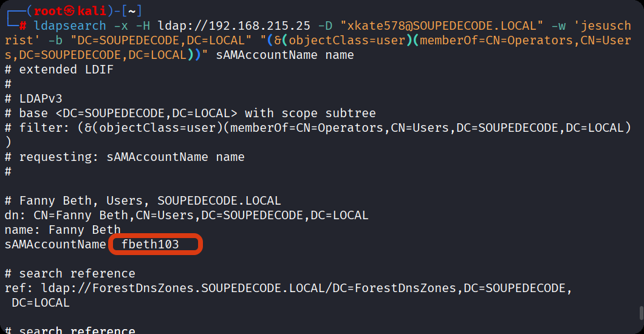Click the vertical scrollbar thumb at right edge
Image resolution: width=644 pixels, height=334 pixels.
(640, 313)
